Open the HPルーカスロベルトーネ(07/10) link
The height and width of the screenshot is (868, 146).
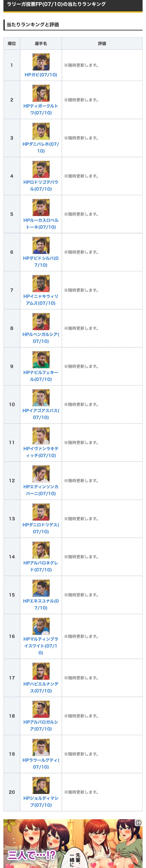(x=41, y=224)
